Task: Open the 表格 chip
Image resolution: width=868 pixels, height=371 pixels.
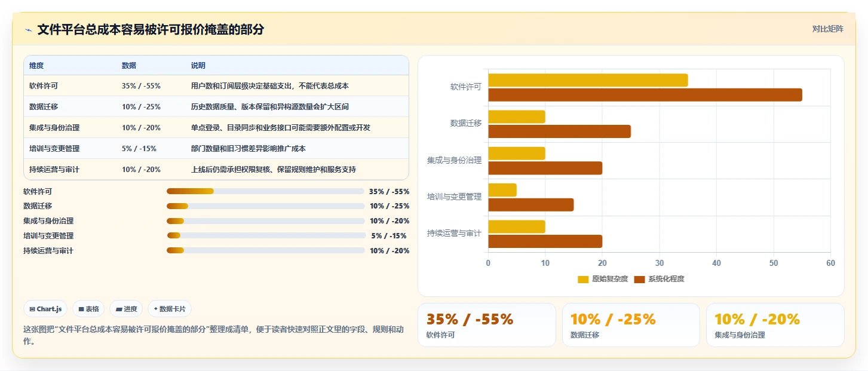Action: coord(88,309)
